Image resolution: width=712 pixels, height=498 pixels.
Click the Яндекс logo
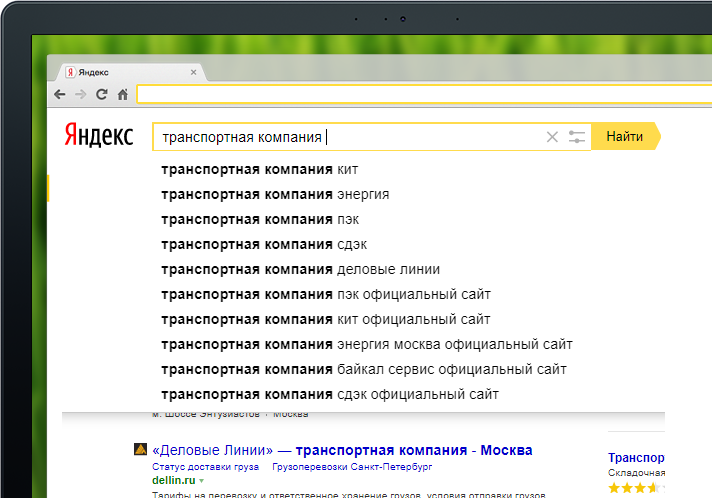coord(99,135)
